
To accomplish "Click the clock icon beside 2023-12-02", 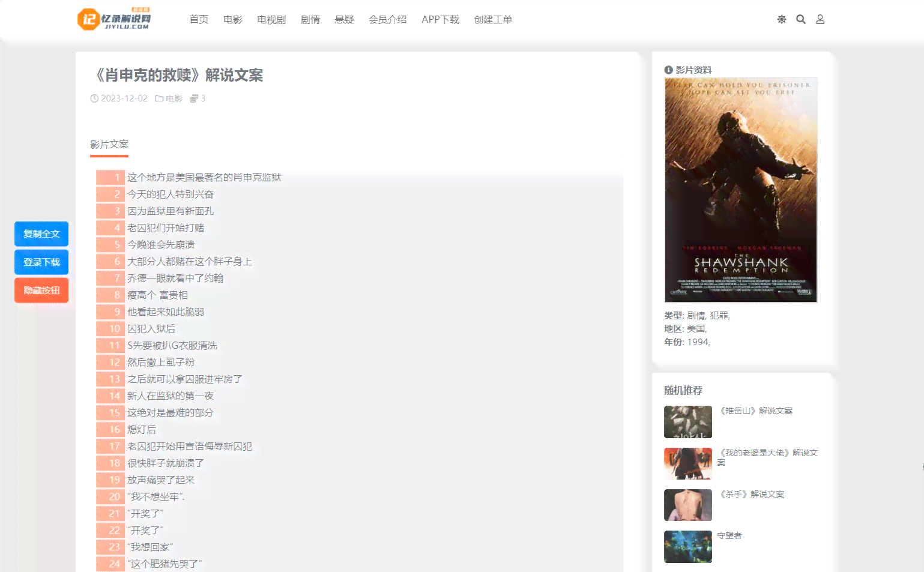I will click(x=94, y=98).
